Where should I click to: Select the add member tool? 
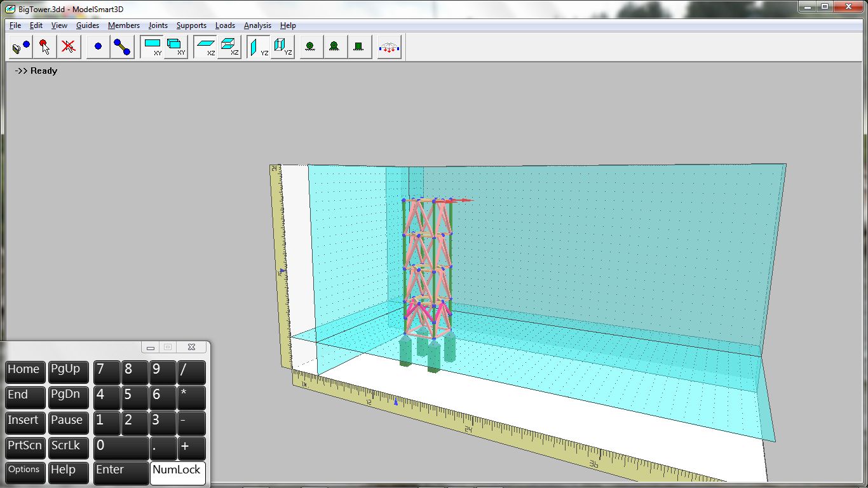[122, 47]
